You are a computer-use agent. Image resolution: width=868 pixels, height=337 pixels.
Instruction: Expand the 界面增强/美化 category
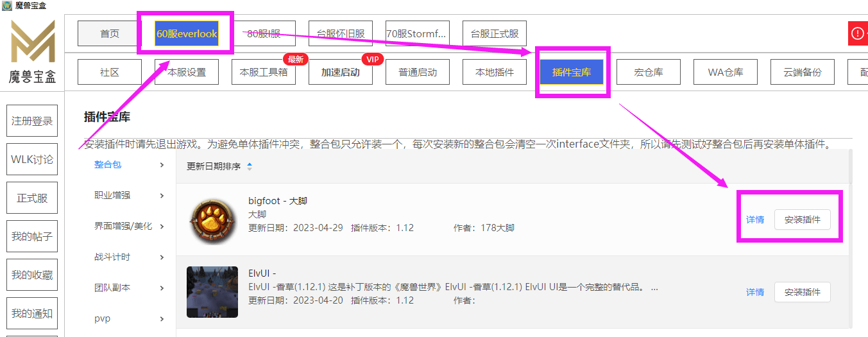[x=129, y=226]
